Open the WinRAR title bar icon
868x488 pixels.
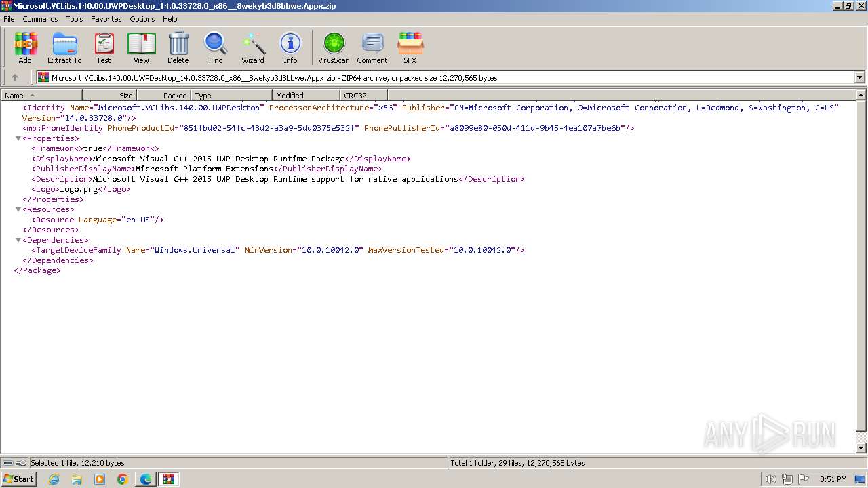point(6,6)
